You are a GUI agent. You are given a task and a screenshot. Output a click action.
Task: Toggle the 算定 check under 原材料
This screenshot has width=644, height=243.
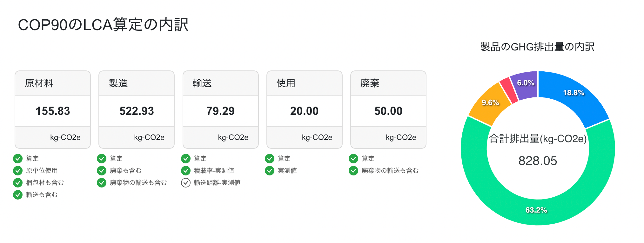[x=18, y=159]
